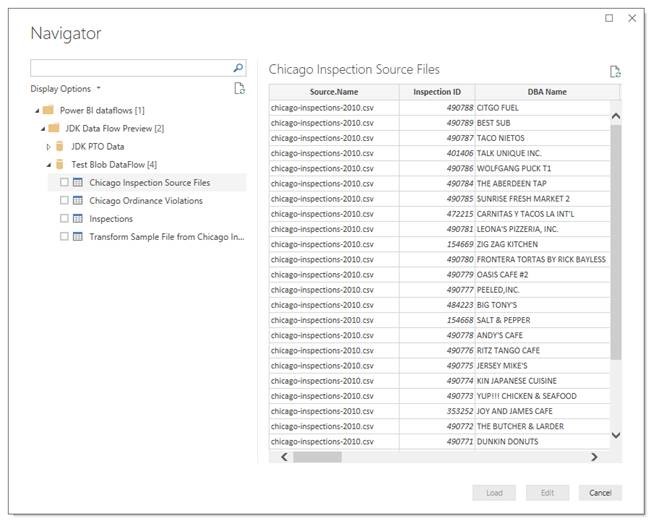The height and width of the screenshot is (526, 659).
Task: Click the Cancel button
Action: pos(600,492)
